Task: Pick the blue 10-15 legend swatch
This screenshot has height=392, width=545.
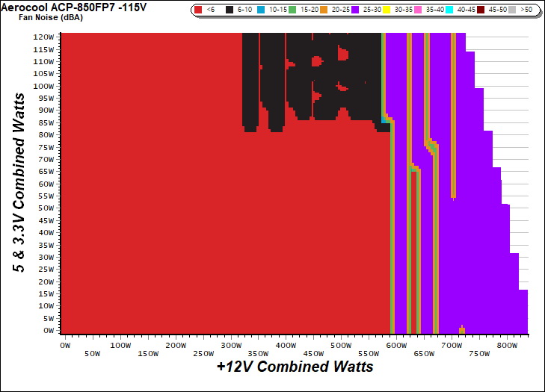Action: pos(263,10)
